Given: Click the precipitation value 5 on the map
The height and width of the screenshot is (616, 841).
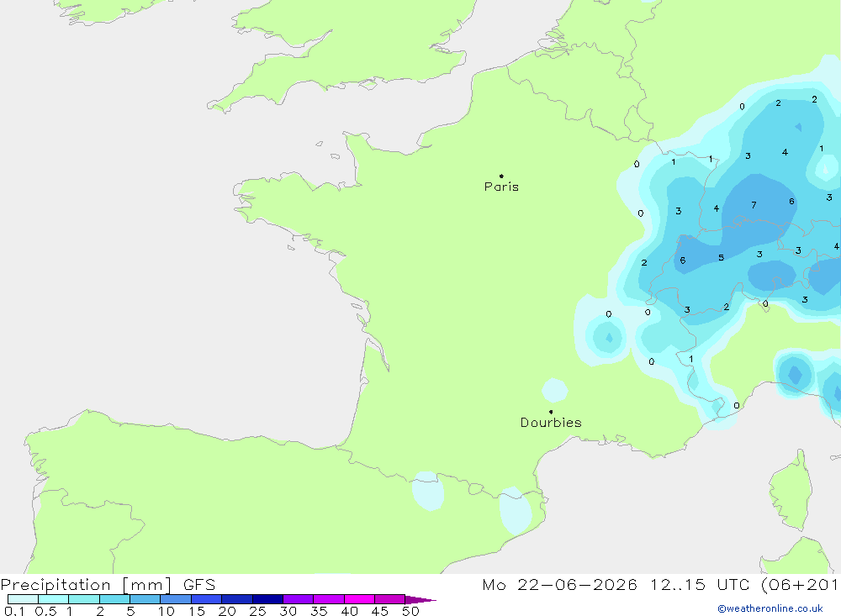Looking at the screenshot, I should (721, 257).
